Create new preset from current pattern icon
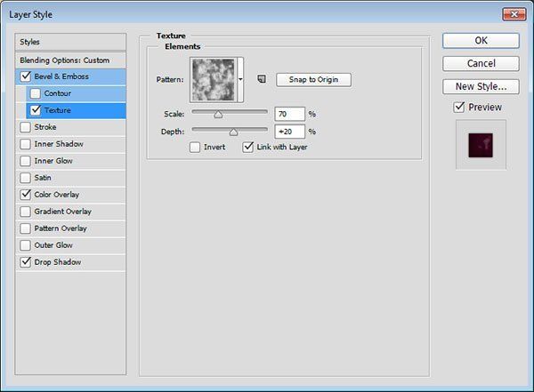The height and width of the screenshot is (392, 534). 262,79
